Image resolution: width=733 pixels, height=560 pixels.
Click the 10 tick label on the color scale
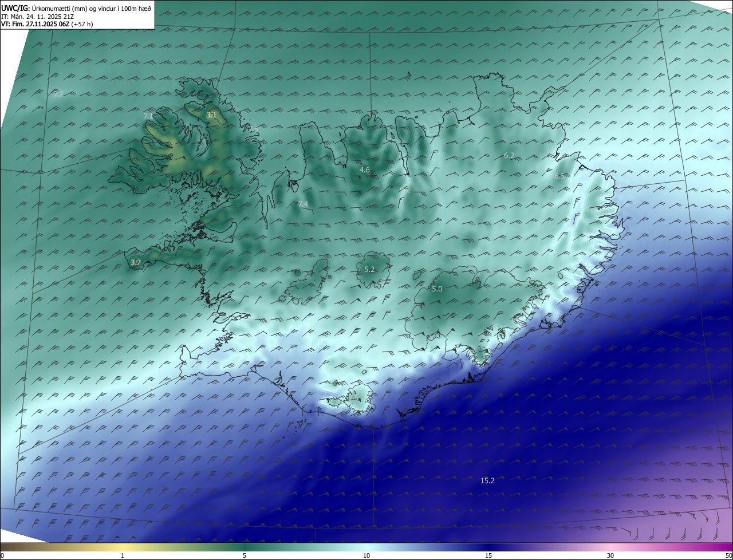pyautogui.click(x=366, y=555)
